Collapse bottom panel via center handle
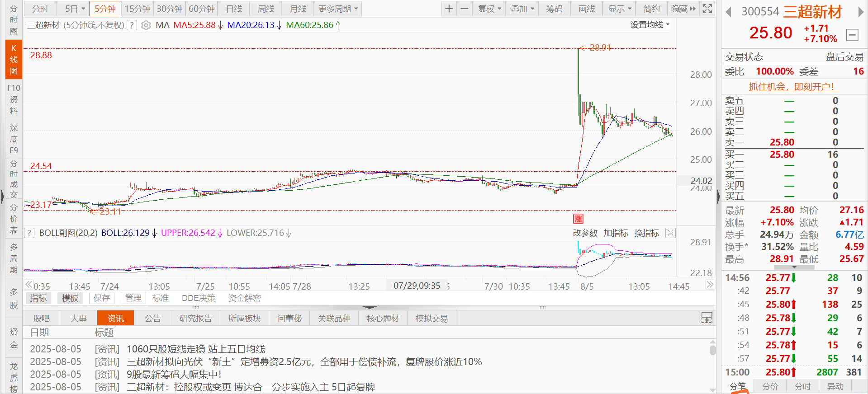Image resolution: width=868 pixels, height=394 pixels. coord(370,307)
